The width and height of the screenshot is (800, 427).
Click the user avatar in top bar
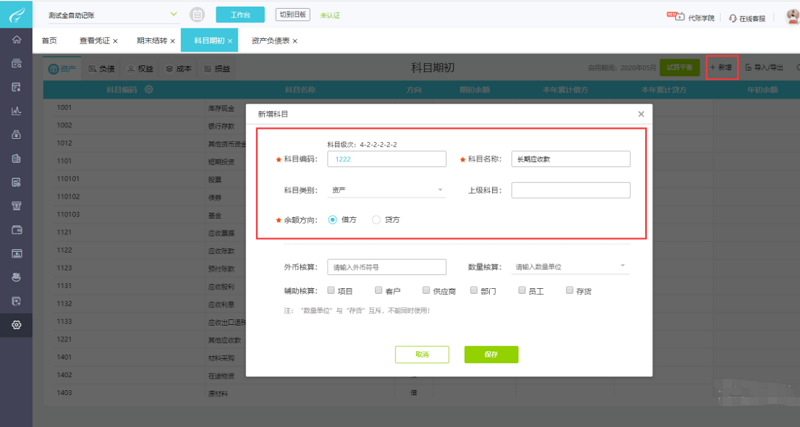tap(793, 16)
